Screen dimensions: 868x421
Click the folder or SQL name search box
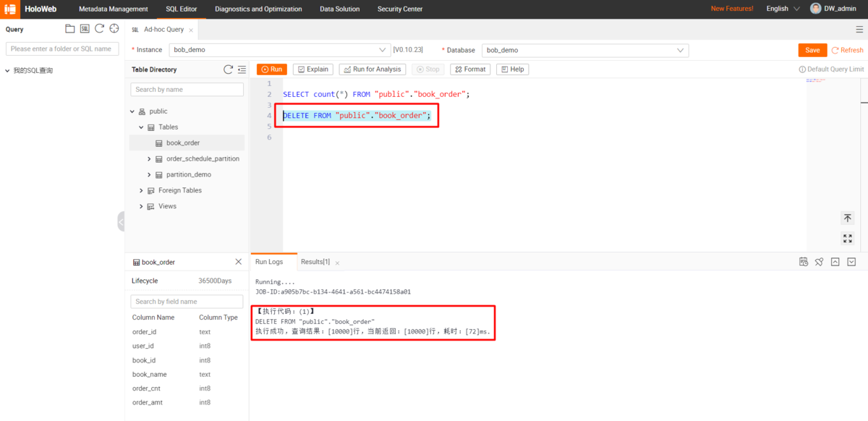(x=62, y=48)
